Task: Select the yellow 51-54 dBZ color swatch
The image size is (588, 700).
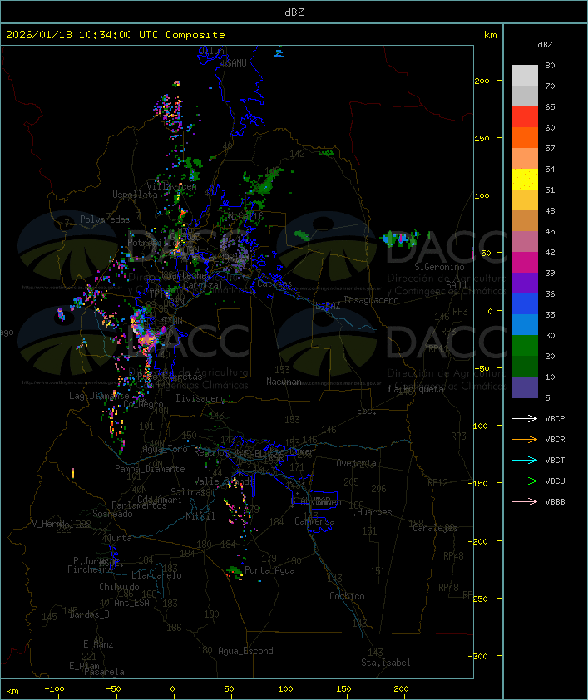Action: (525, 180)
